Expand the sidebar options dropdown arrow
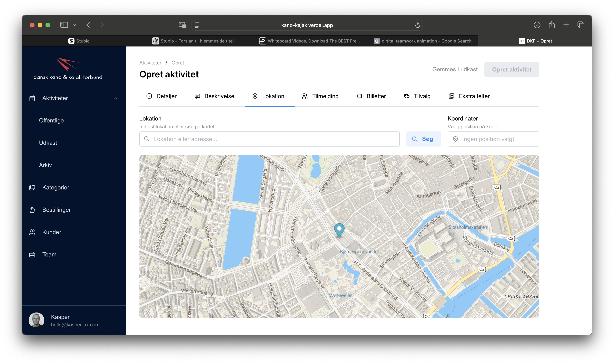614x364 pixels. click(x=75, y=25)
